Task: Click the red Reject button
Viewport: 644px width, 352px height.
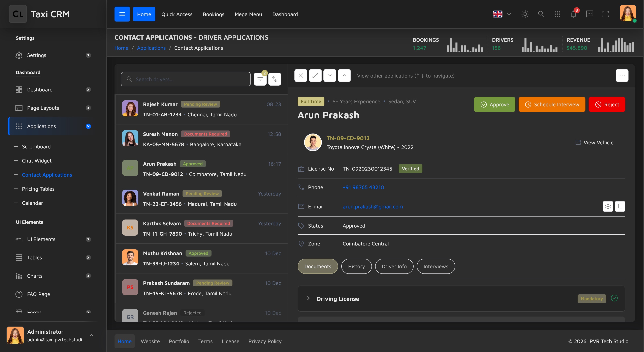Action: point(607,104)
